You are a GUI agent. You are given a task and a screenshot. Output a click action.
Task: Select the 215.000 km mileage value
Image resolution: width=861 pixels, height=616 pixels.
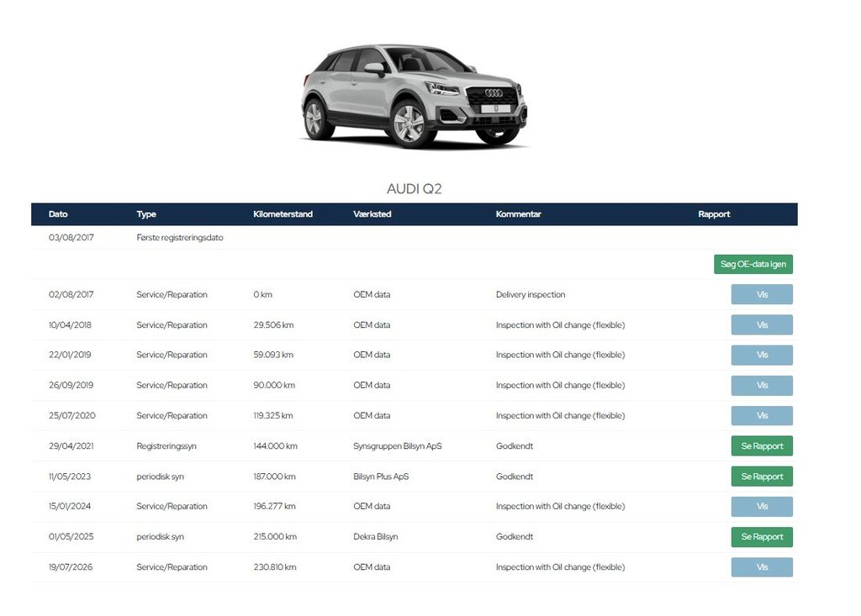[275, 537]
